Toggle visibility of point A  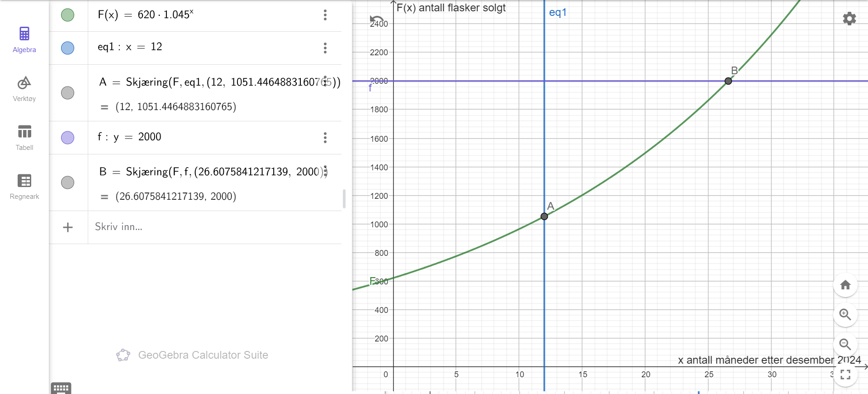tap(67, 93)
